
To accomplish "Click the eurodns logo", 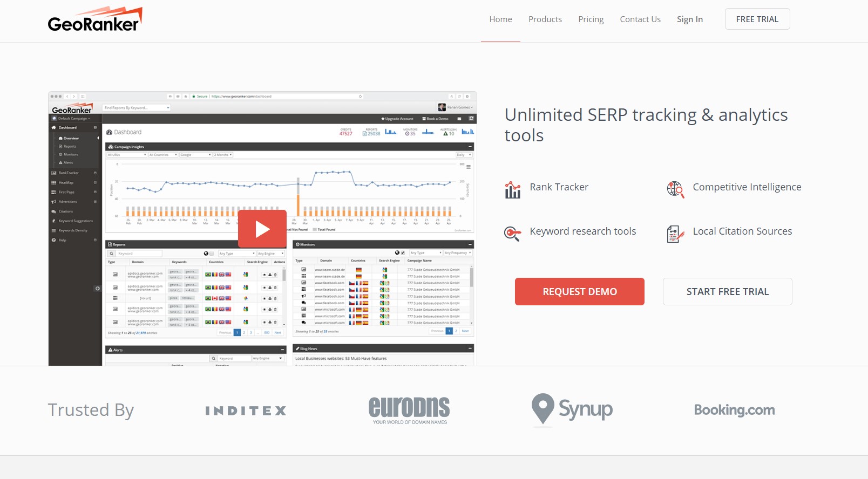I will point(409,410).
